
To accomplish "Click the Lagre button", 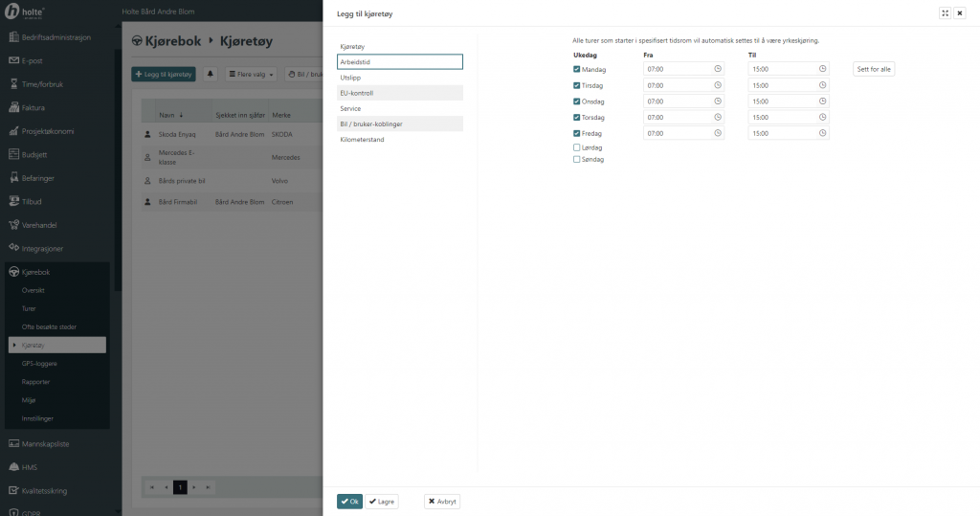I will [x=382, y=501].
